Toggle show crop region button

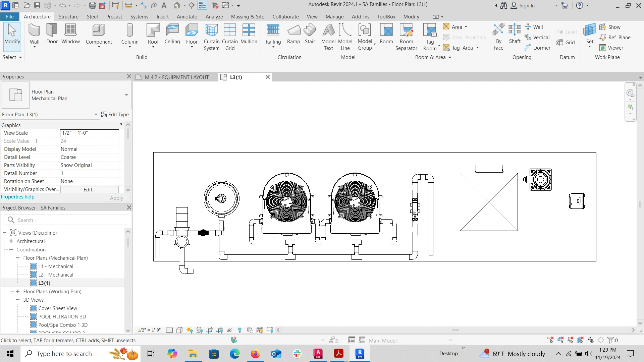tap(220, 330)
